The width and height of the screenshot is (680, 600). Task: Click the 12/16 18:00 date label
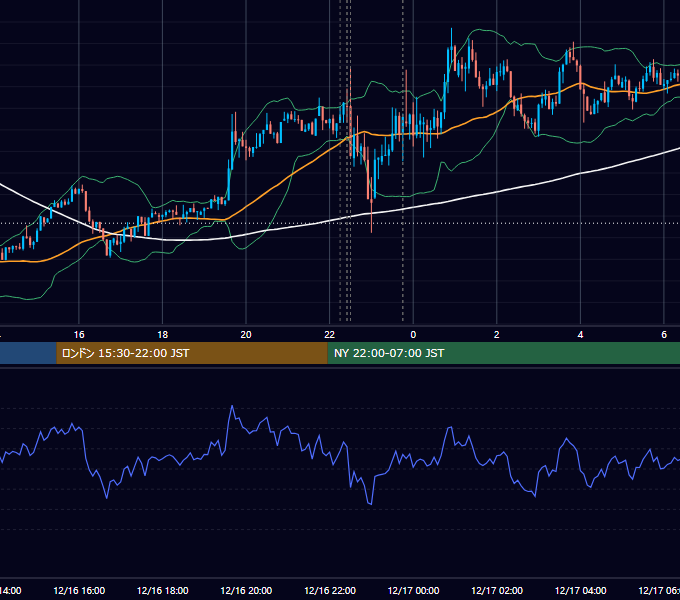tap(163, 590)
